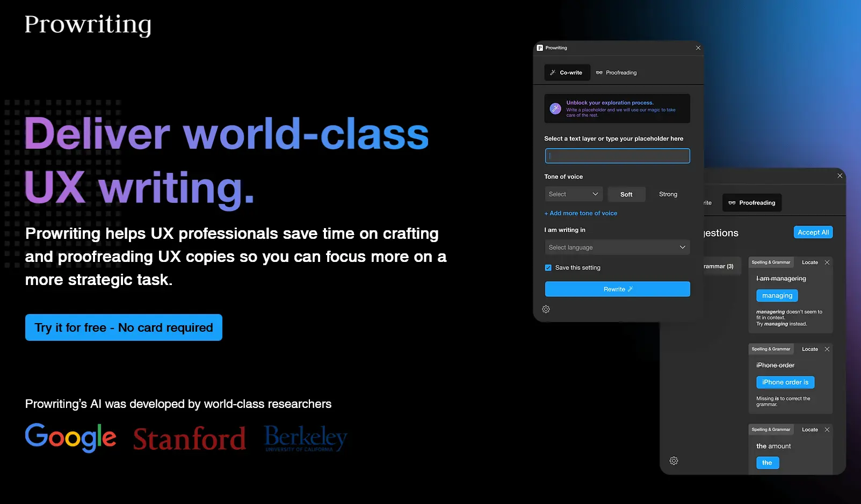
Task: Click the Co-write magic wand icon
Action: tap(553, 72)
